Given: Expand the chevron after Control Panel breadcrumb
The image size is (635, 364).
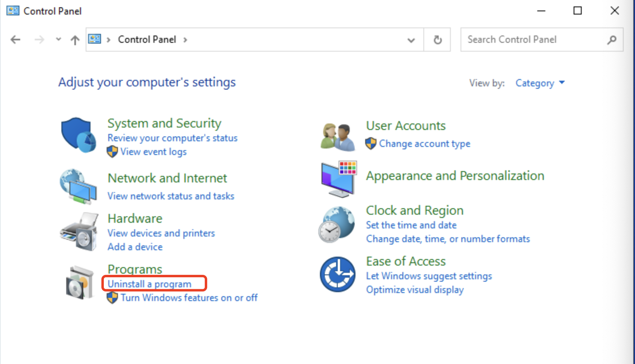Looking at the screenshot, I should pos(185,40).
